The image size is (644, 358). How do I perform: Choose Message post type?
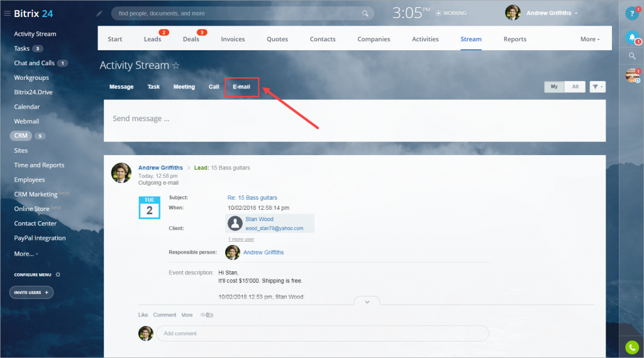121,87
